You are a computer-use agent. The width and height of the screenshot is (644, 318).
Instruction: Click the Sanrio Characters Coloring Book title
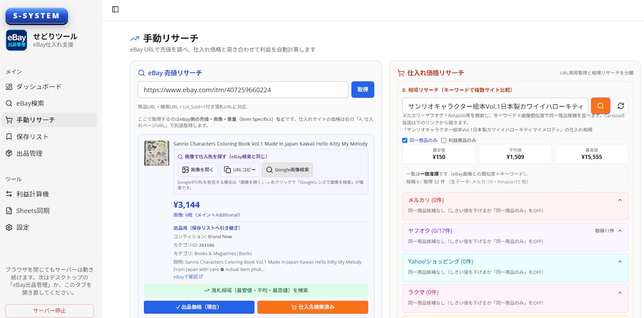click(270, 143)
